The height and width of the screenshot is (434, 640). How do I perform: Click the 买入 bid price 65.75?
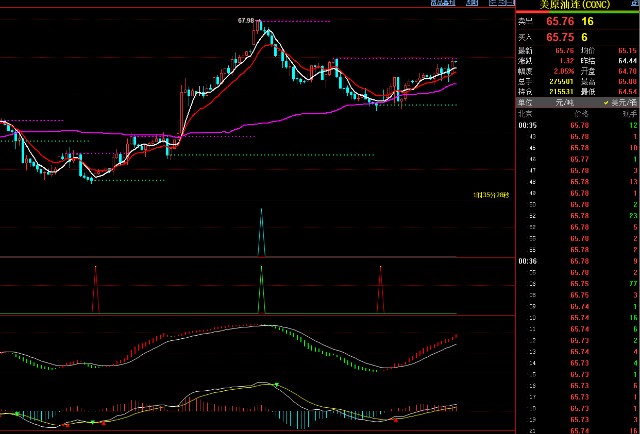click(x=560, y=36)
